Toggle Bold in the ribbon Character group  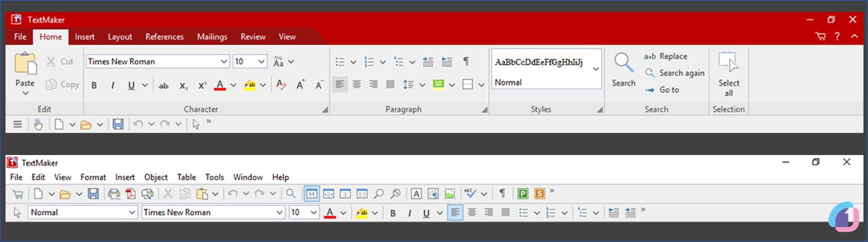click(x=94, y=85)
